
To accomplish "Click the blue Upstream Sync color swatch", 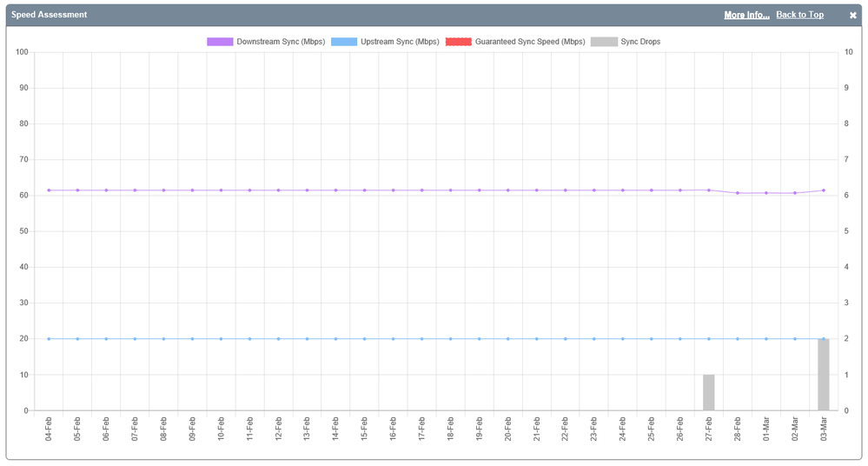I will click(x=344, y=42).
